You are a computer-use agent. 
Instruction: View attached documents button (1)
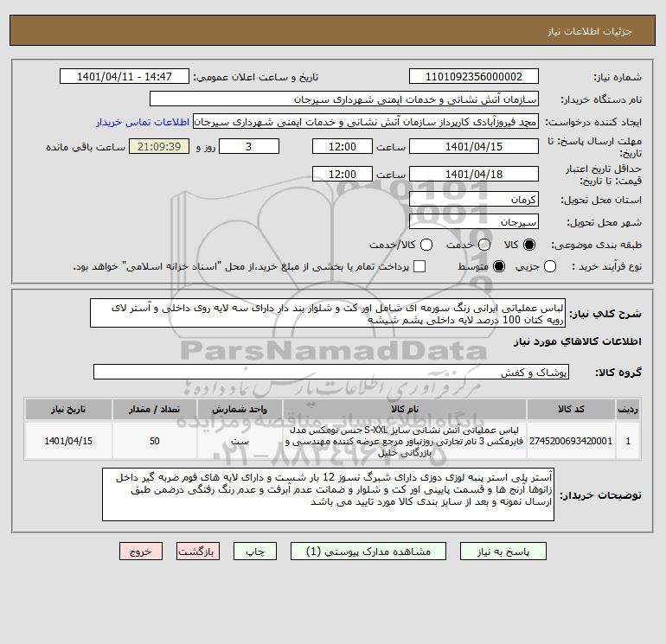(x=368, y=552)
